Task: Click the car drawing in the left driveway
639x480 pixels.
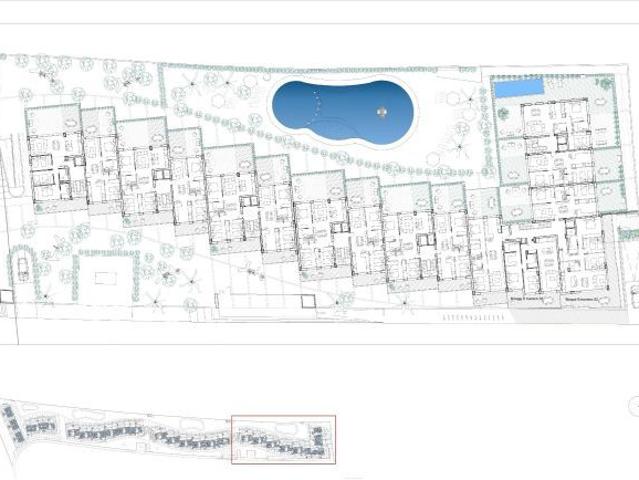Action: click(23, 269)
